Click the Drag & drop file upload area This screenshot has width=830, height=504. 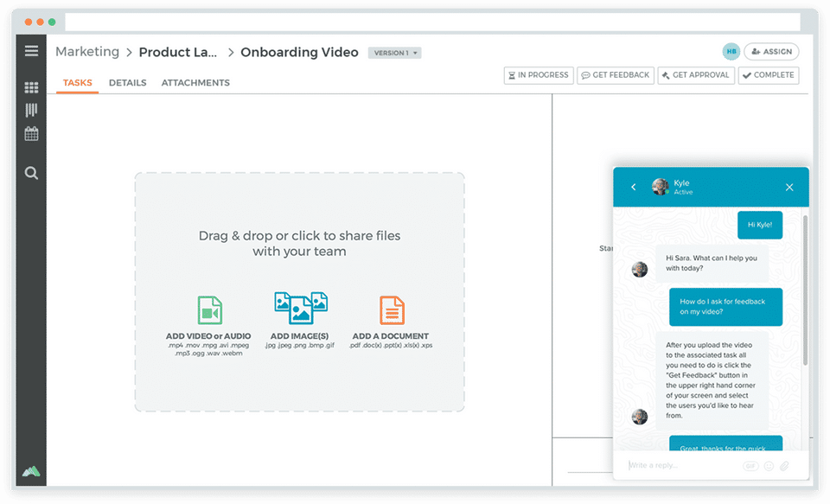[x=300, y=291]
